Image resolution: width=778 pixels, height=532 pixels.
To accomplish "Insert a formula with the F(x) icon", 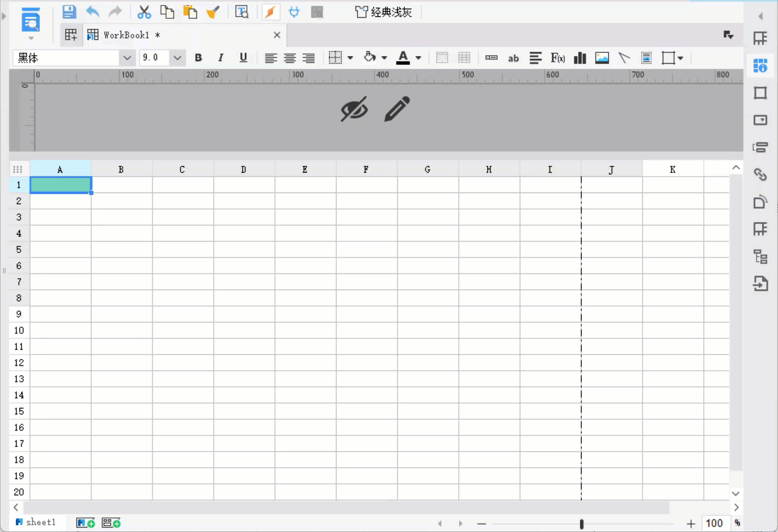I will pyautogui.click(x=557, y=58).
